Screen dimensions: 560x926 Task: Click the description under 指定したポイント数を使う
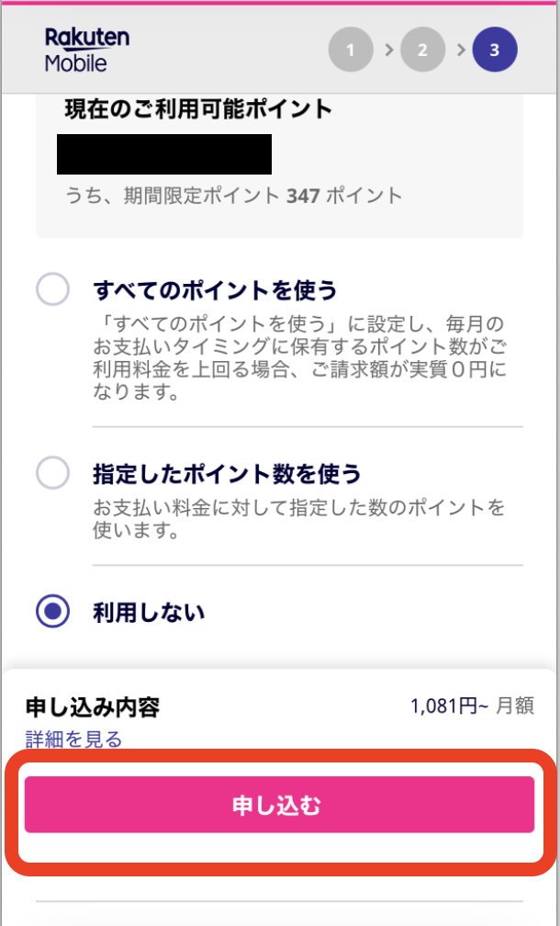299,519
